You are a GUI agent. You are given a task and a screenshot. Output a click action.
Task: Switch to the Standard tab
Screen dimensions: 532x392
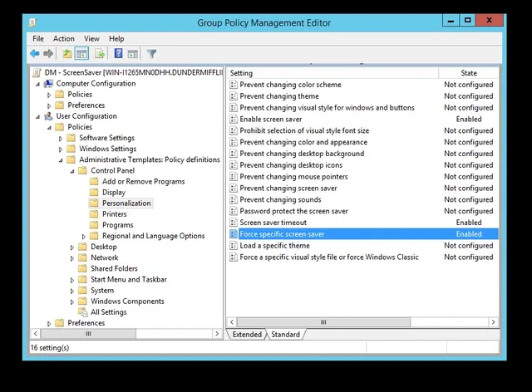285,335
